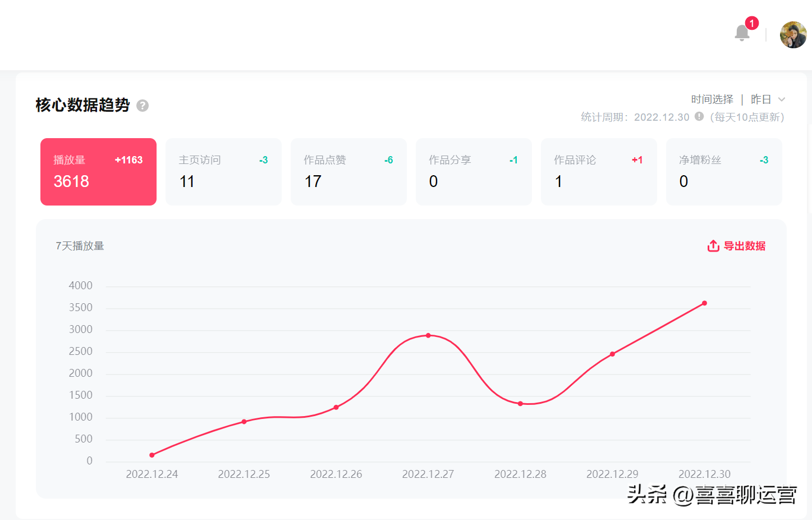Show the 净增粉丝 metric card
The height and width of the screenshot is (520, 812).
(724, 172)
